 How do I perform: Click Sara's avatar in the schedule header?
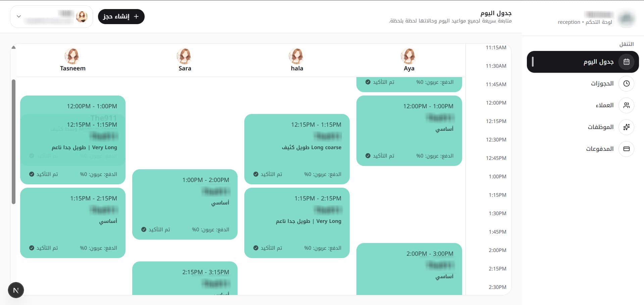(x=185, y=56)
